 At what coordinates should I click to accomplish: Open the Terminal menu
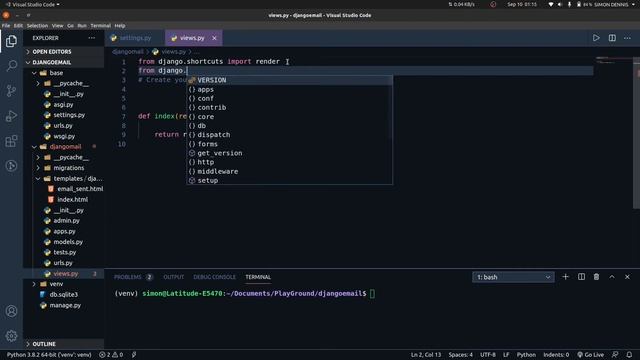100,26
